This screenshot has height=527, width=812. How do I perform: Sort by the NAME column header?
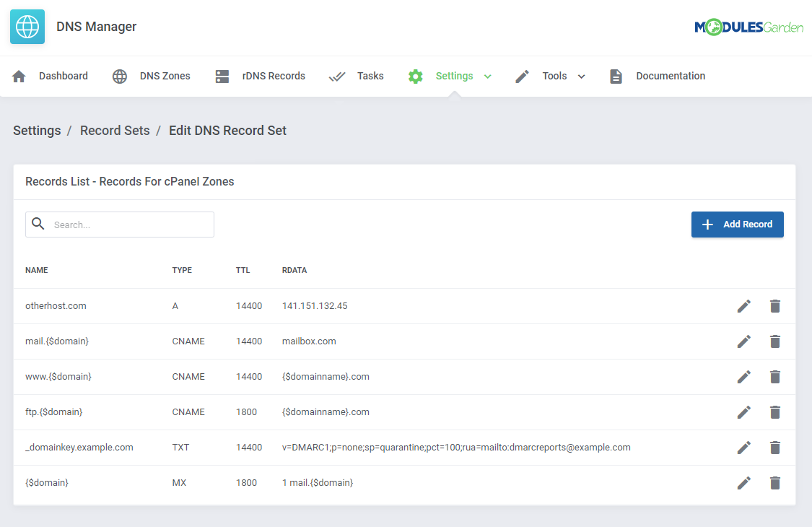click(x=36, y=270)
